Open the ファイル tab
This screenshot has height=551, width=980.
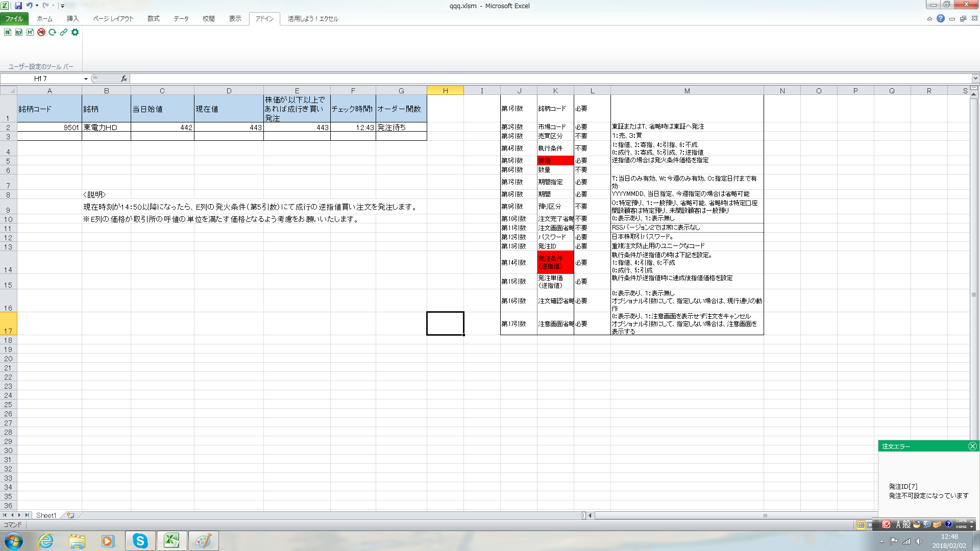coord(14,18)
